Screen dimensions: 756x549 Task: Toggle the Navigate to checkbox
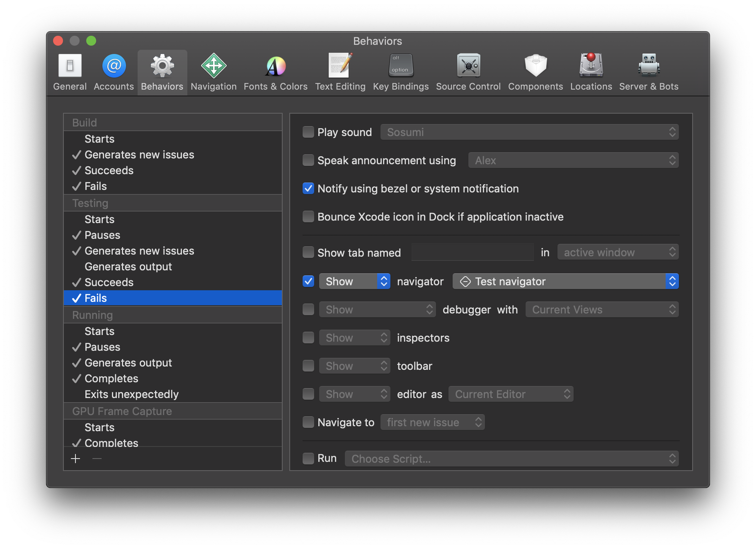coord(308,422)
